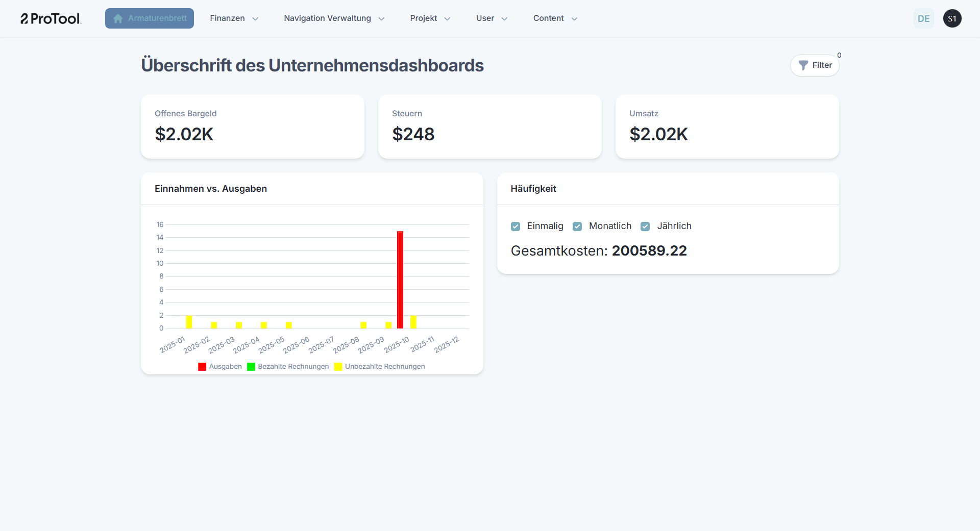This screenshot has height=531, width=980.
Task: Toggle the Monatlich checkbox
Action: click(577, 226)
